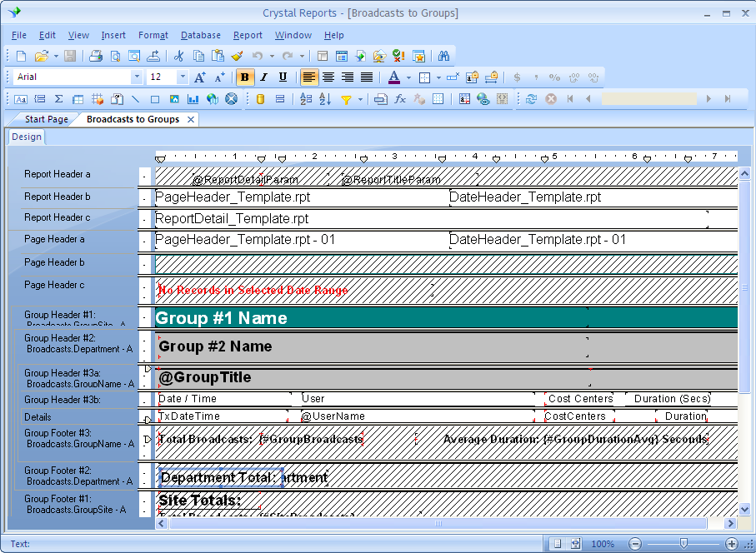Expand the font color dropdown arrow
Screen dimensions: 756x553
408,77
